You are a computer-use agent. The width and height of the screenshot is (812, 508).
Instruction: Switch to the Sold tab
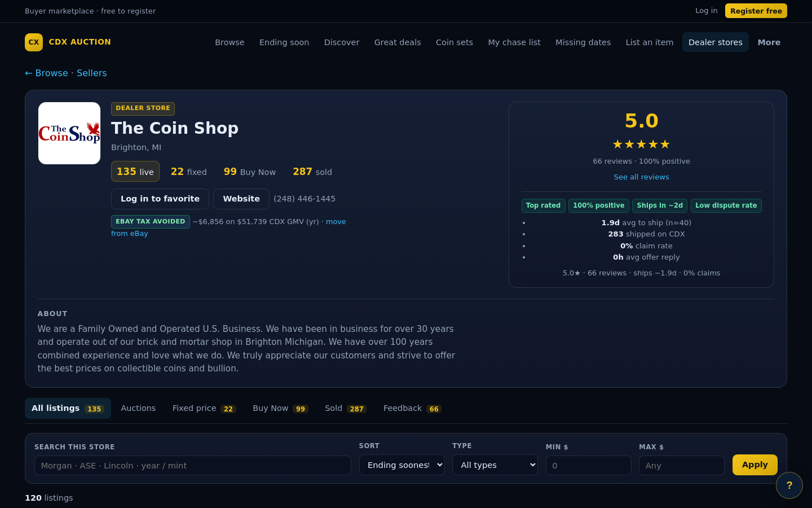pyautogui.click(x=346, y=408)
